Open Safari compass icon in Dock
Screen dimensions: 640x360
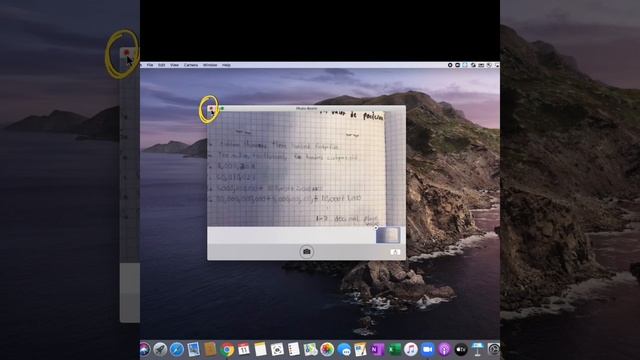177,349
